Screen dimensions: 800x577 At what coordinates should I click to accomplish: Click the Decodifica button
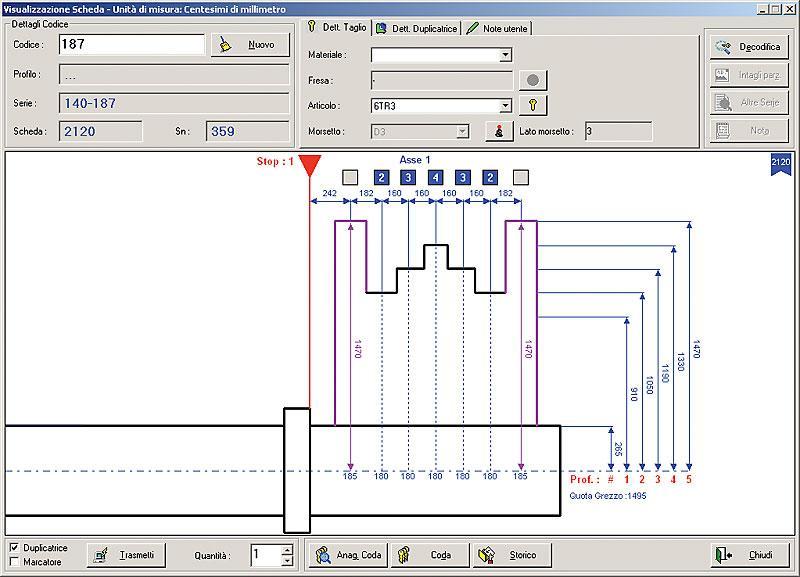[x=749, y=47]
